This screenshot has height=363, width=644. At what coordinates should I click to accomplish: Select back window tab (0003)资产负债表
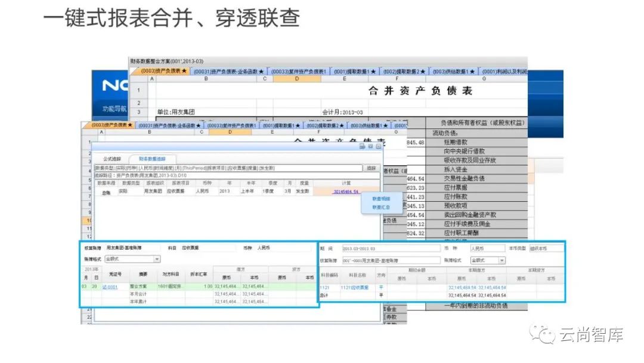point(163,71)
